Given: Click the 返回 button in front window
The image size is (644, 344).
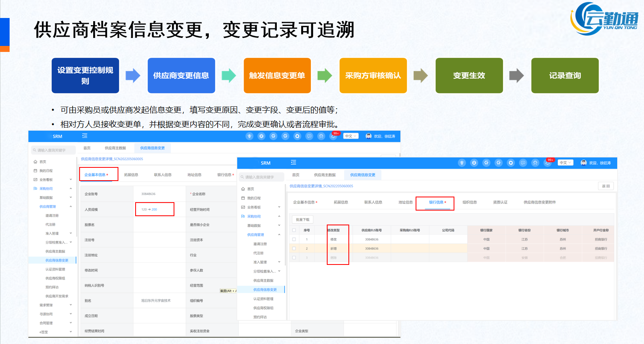Looking at the screenshot, I should coord(606,186).
